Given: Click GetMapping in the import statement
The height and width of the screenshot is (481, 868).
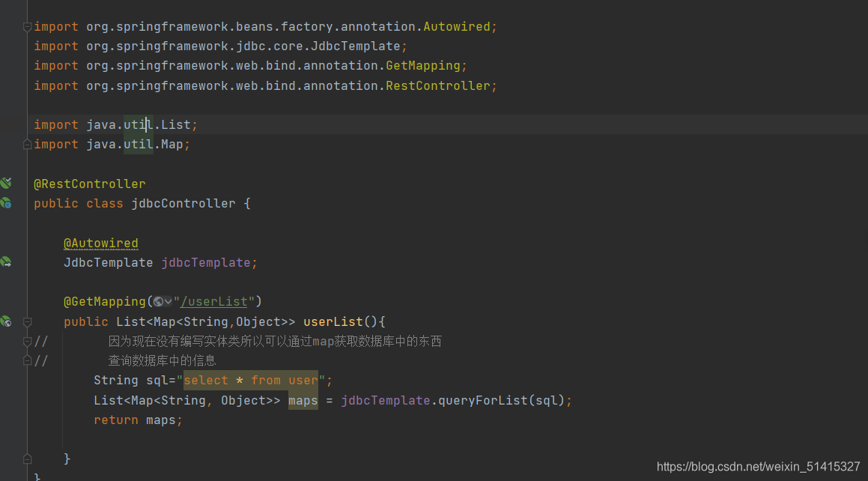Looking at the screenshot, I should tap(423, 66).
